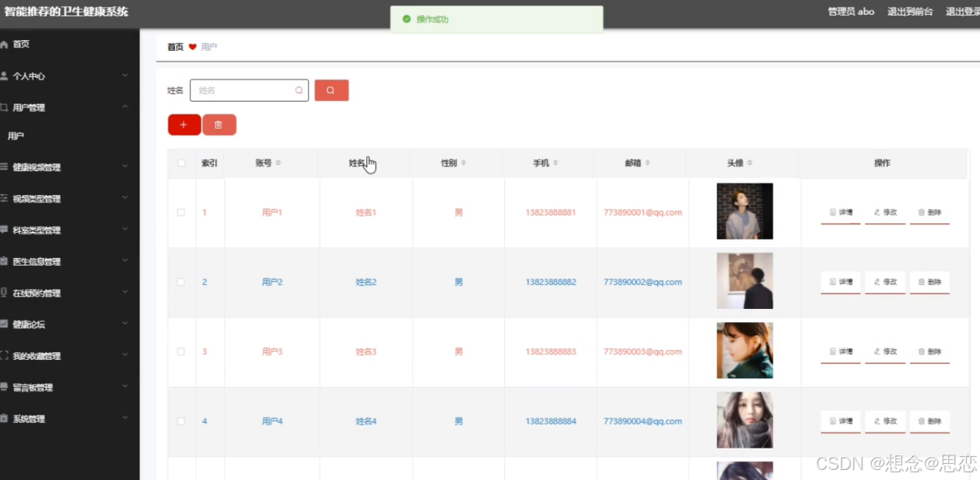980x480 pixels.
Task: Collapse the 用户管理 chevron
Action: pyautogui.click(x=125, y=107)
